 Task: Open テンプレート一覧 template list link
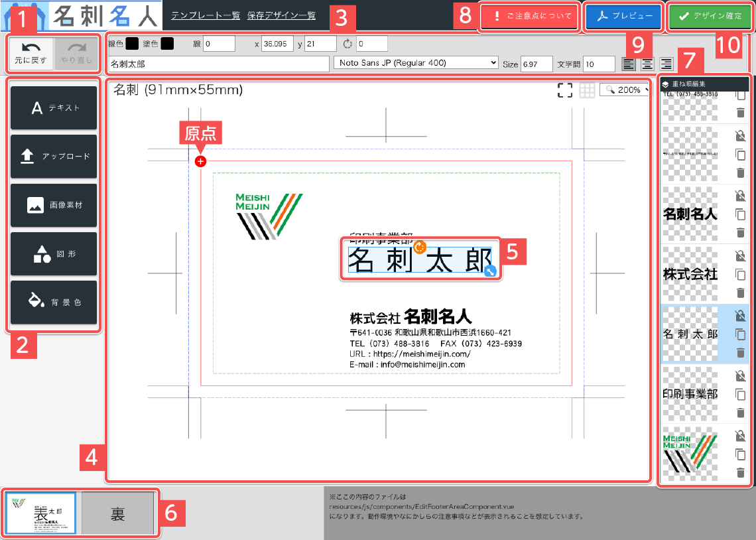click(206, 15)
